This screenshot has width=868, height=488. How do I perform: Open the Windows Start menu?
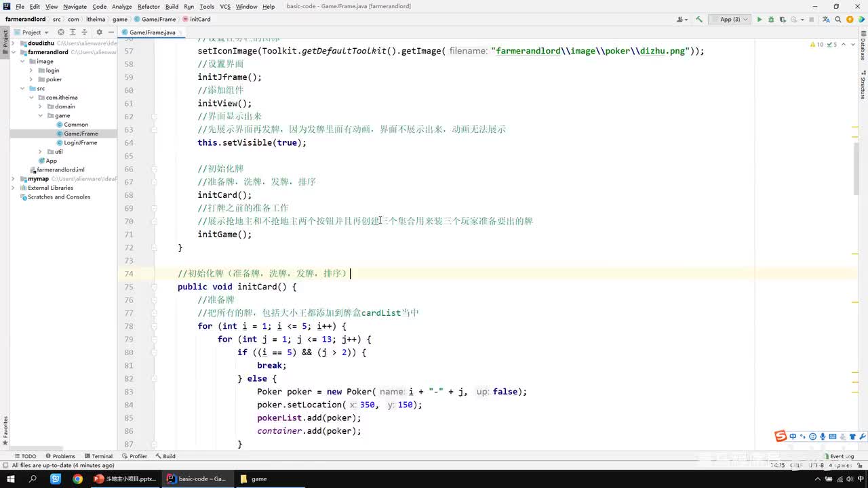(x=11, y=479)
